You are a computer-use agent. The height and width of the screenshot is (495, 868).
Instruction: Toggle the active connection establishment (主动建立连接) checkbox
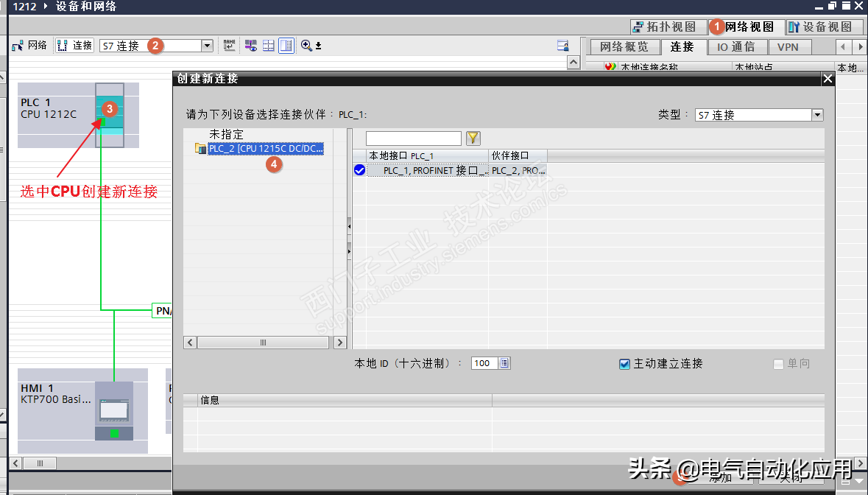(x=625, y=364)
